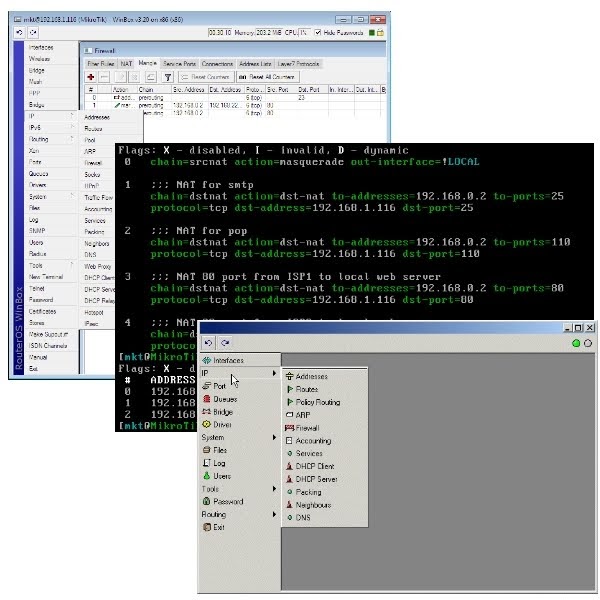Click the undo arrow in the WinBox v3.20 toolbar
The width and height of the screenshot is (600, 600).
pos(20,33)
